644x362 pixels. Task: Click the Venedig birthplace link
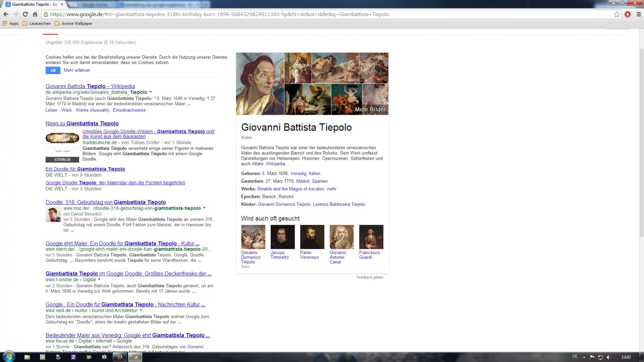pyautogui.click(x=298, y=173)
